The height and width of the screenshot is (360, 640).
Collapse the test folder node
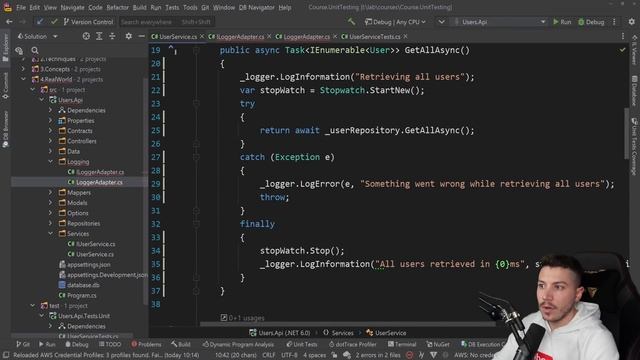click(33, 305)
